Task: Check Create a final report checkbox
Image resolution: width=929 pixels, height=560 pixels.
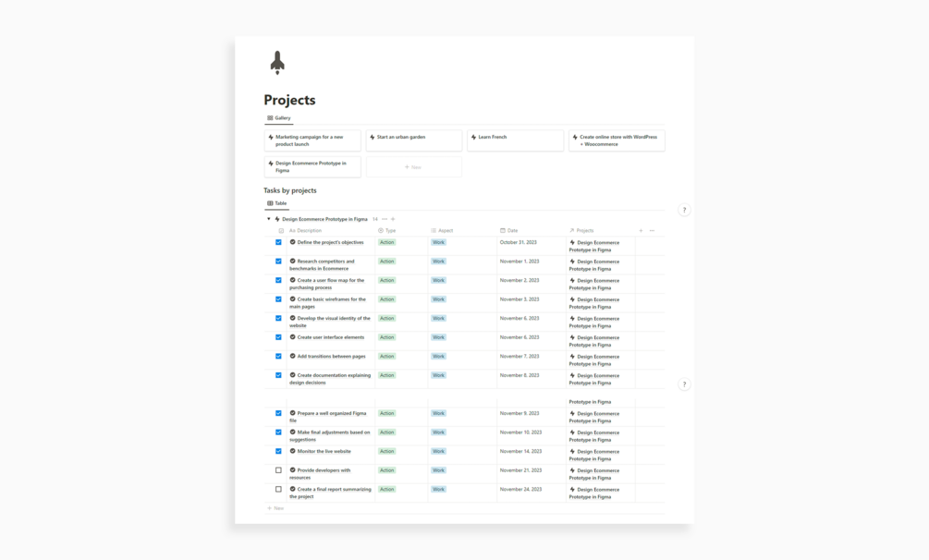Action: (x=278, y=490)
